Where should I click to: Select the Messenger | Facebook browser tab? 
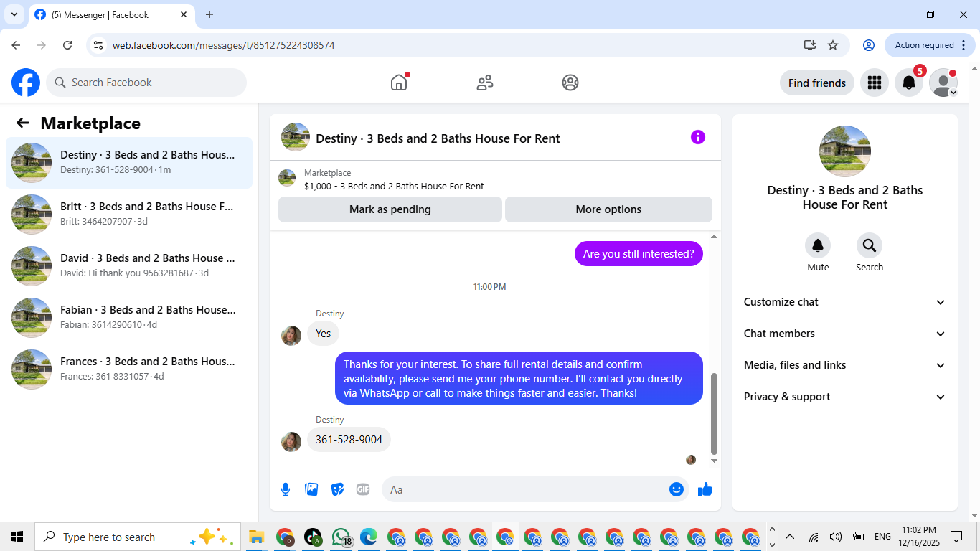coord(111,14)
